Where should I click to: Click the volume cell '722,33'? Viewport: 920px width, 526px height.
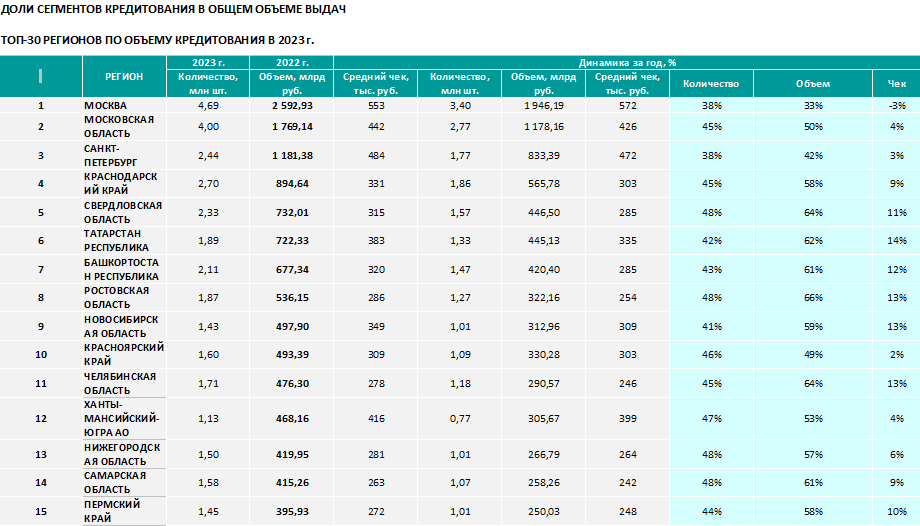pos(292,241)
